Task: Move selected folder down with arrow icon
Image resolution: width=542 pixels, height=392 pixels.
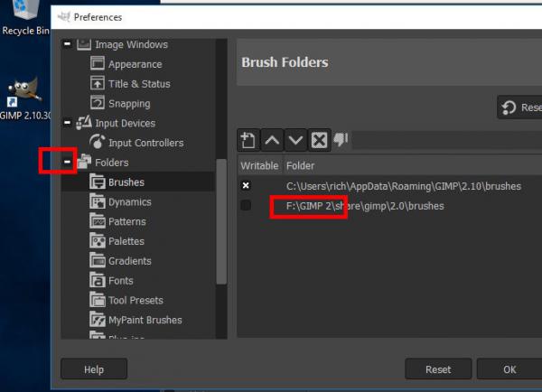Action: [x=295, y=140]
